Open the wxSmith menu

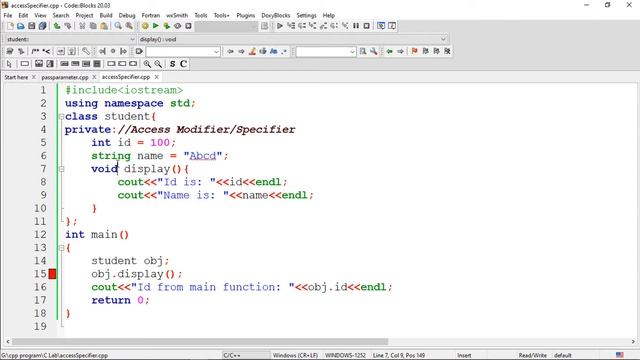point(177,15)
